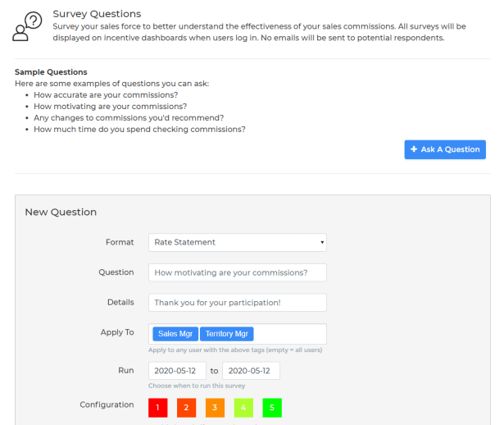Choose the green rating swatch 5
This screenshot has width=504, height=425.
click(271, 407)
